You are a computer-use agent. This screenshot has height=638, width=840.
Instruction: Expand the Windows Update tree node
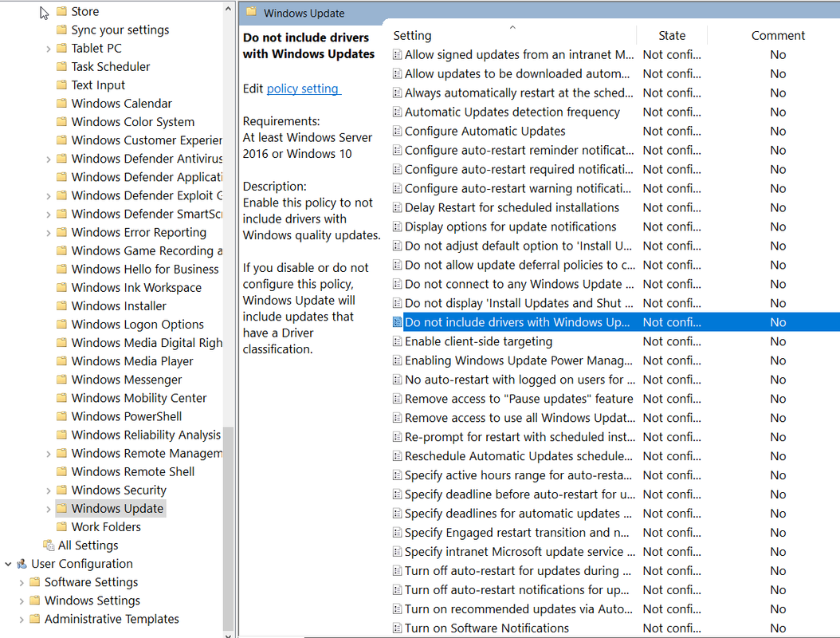click(48, 509)
